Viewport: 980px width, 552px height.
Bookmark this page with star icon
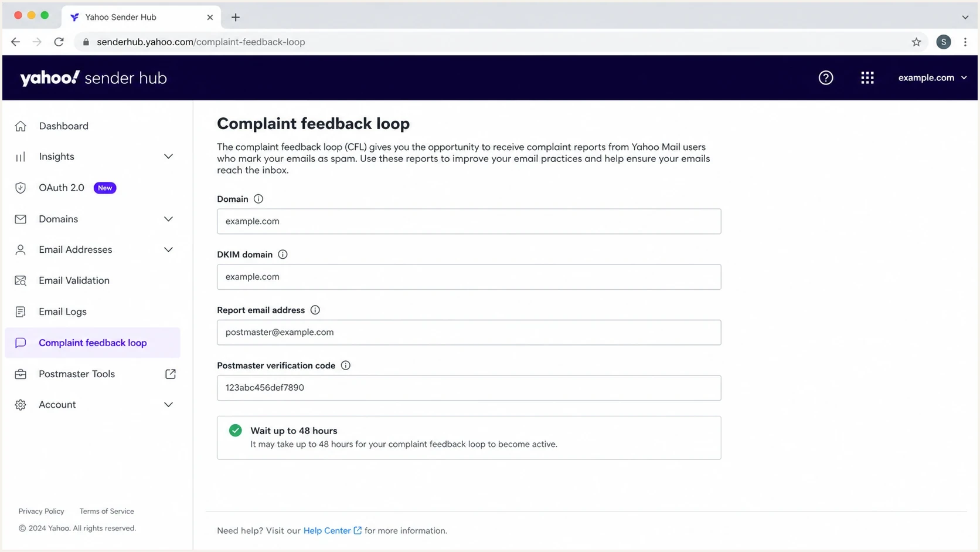click(917, 42)
